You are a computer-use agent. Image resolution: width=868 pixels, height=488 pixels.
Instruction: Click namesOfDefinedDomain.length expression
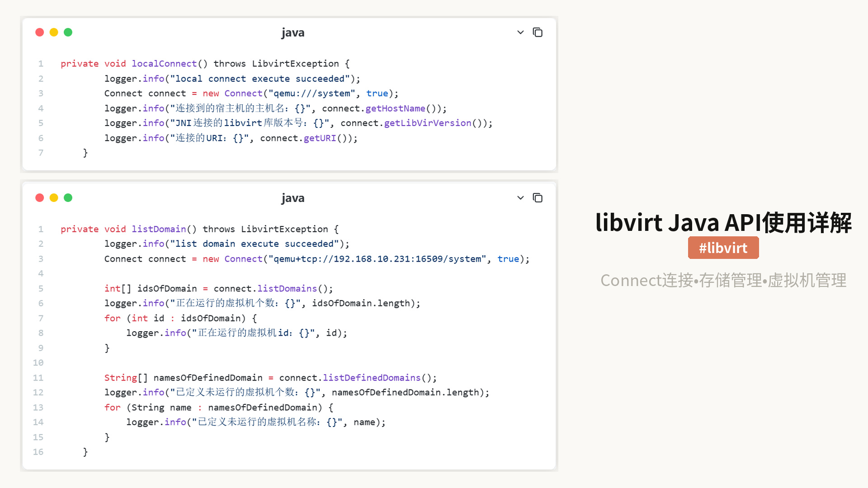coord(406,393)
